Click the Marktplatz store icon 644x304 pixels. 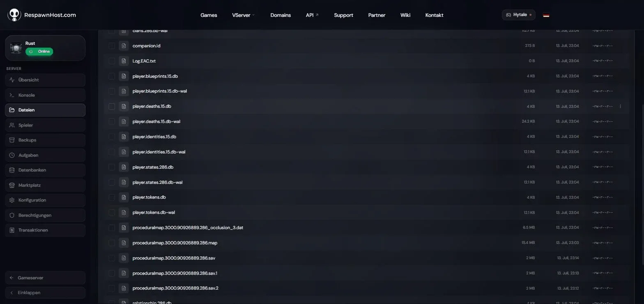tap(12, 185)
